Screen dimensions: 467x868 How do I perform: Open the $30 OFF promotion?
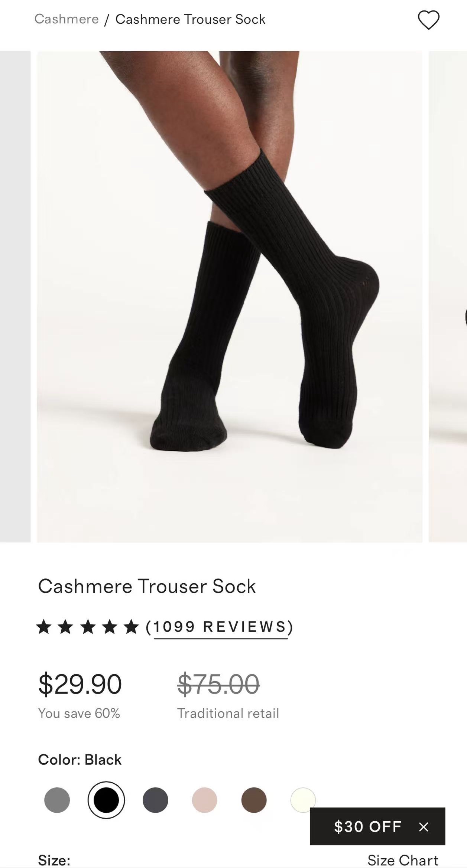pyautogui.click(x=367, y=827)
